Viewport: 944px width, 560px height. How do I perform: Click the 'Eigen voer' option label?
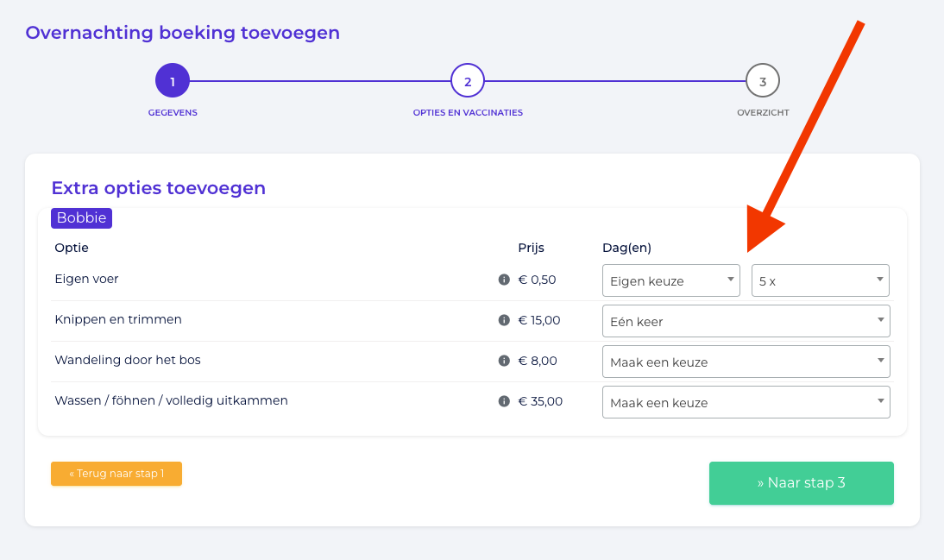(x=86, y=280)
